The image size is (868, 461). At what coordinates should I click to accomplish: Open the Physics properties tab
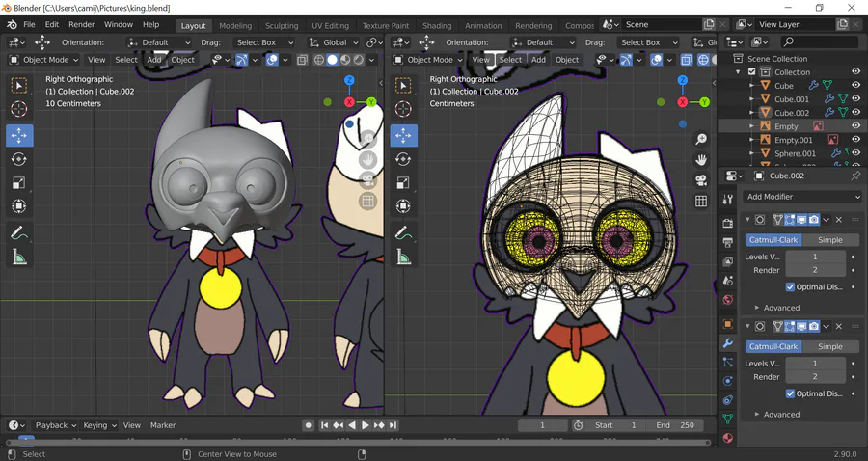tap(728, 381)
